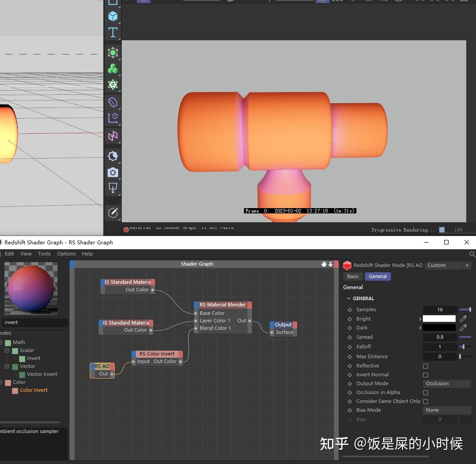476x464 pixels.
Task: Click the green Cloner cubes icon
Action: [113, 69]
